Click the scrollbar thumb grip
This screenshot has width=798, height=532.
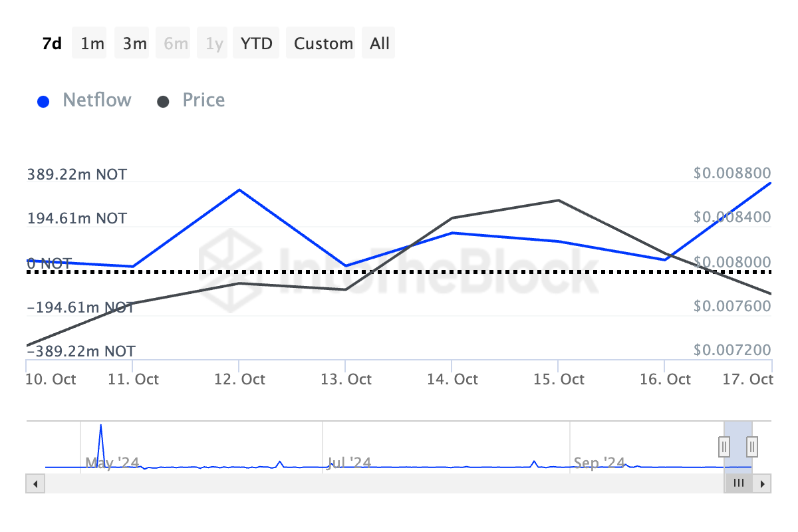[x=738, y=483]
